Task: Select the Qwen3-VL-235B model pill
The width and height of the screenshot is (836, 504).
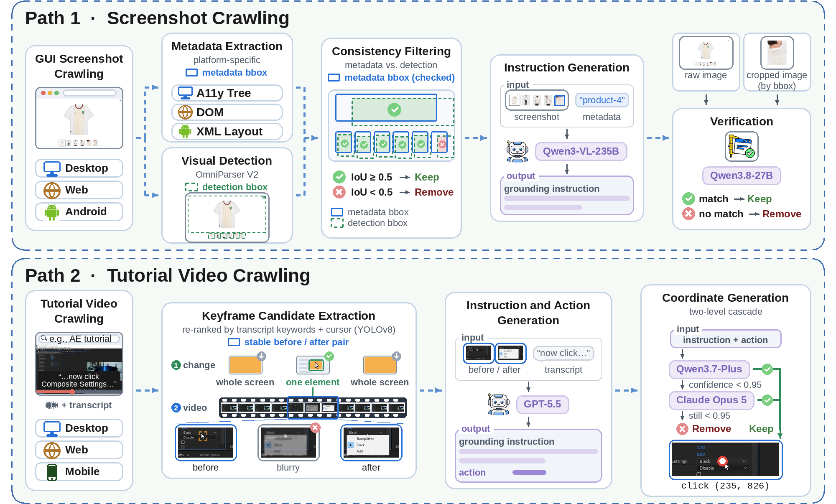Action: coord(581,151)
